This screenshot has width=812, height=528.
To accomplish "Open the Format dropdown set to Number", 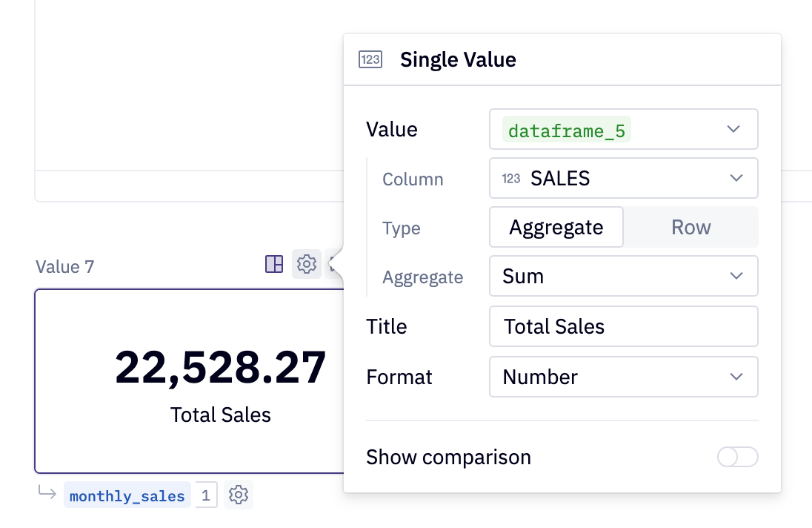I will coord(623,377).
